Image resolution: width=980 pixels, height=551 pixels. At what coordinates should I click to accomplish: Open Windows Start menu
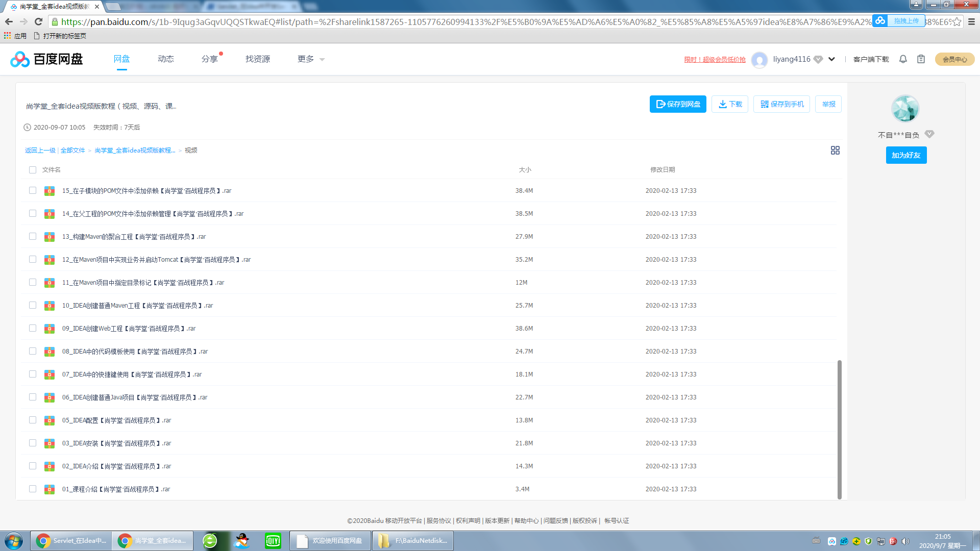click(x=14, y=541)
